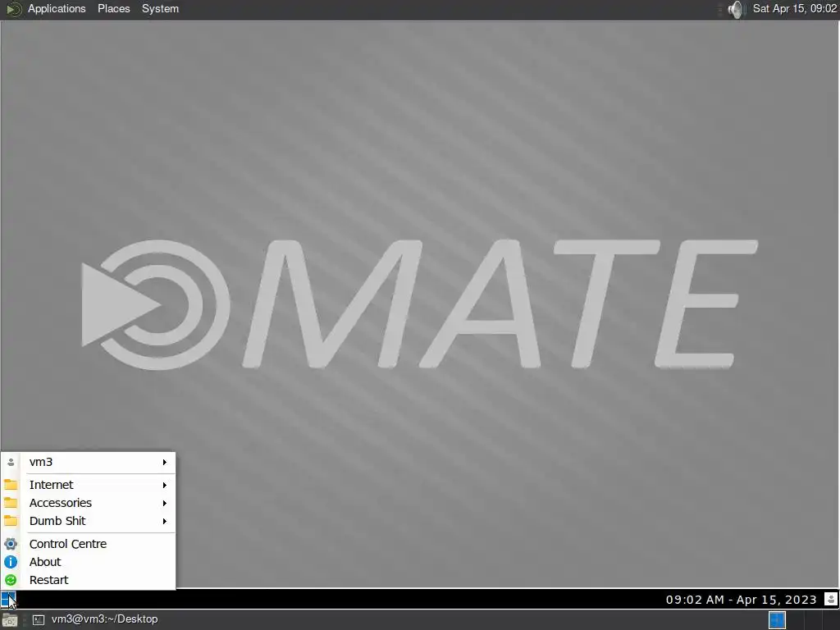Open the Applications menu

pyautogui.click(x=57, y=8)
